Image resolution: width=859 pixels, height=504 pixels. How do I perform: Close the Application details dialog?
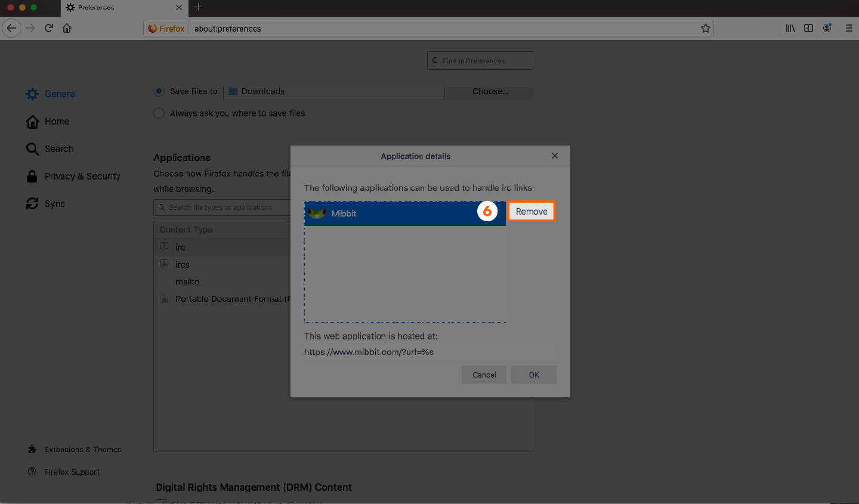555,156
